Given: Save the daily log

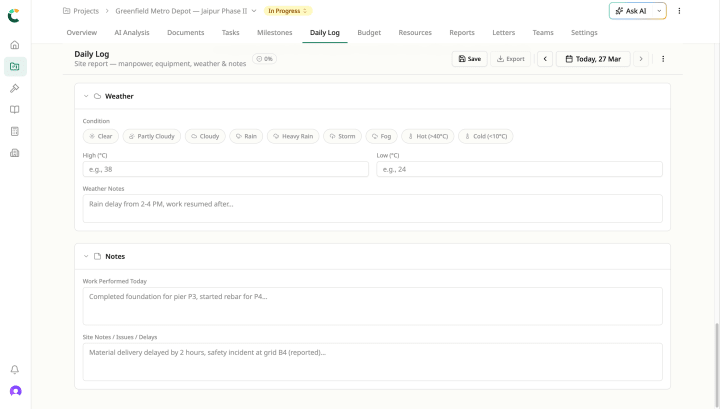Looking at the screenshot, I should [469, 59].
